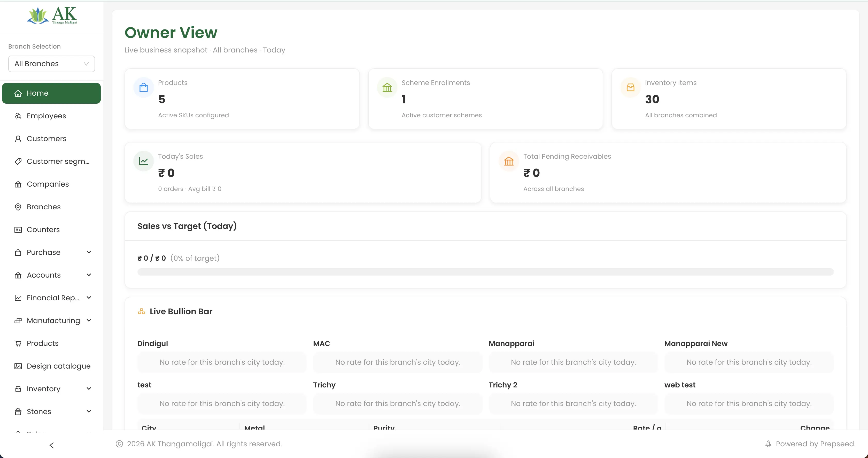Click the Manapparai New branch label
This screenshot has height=458, width=868.
point(696,344)
